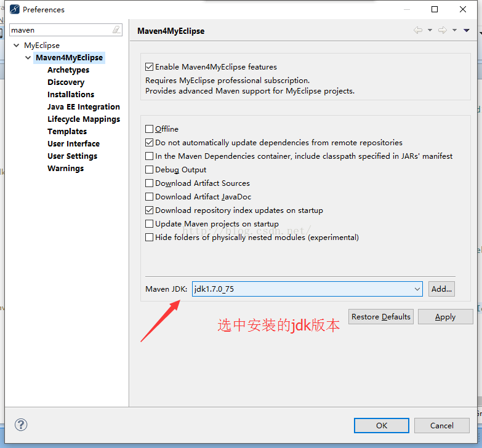Open Java EE Integration preferences
The width and height of the screenshot is (482, 448).
84,106
